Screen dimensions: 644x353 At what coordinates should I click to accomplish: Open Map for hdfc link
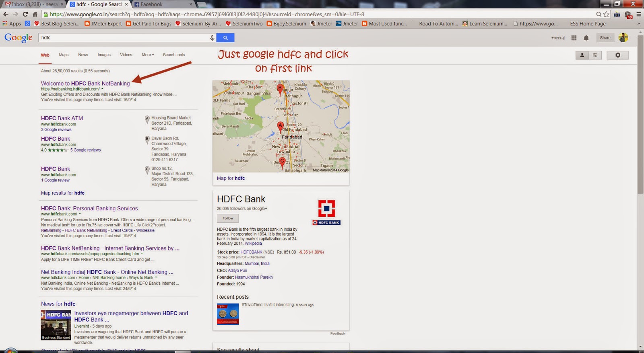coord(231,179)
